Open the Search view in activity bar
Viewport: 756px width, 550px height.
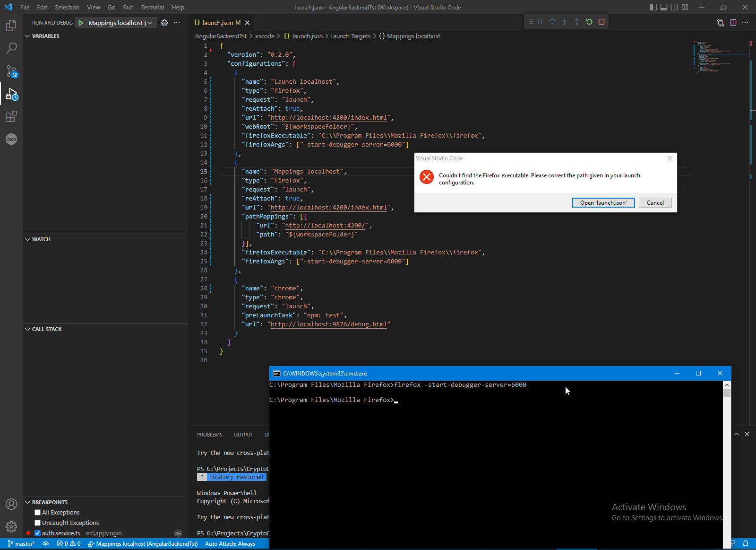point(11,48)
